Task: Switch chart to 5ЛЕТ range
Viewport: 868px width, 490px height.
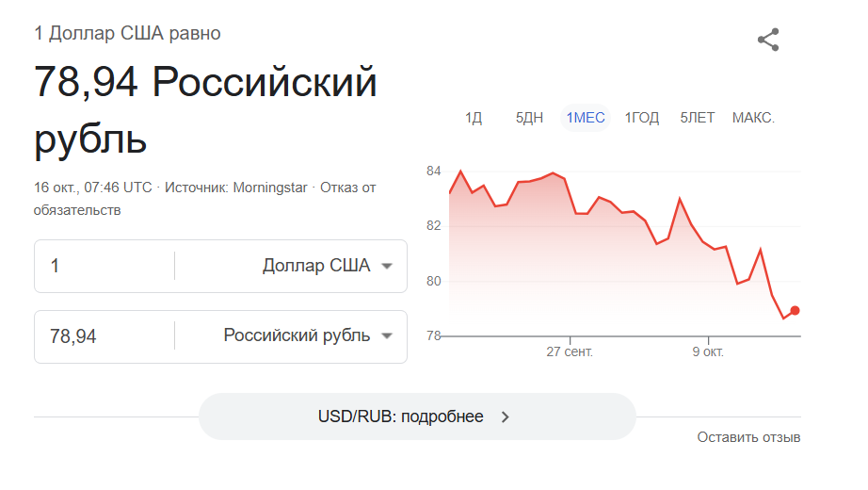Action: [698, 118]
